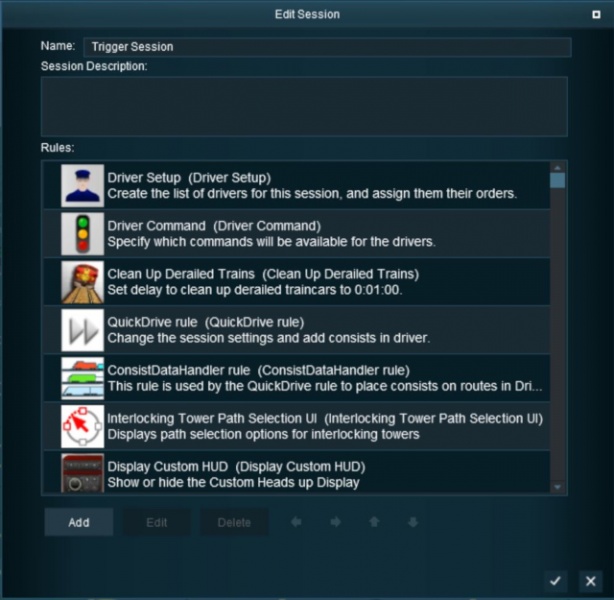614x600 pixels.
Task: Click the ConsistDataHandler rule train icon
Action: [82, 377]
